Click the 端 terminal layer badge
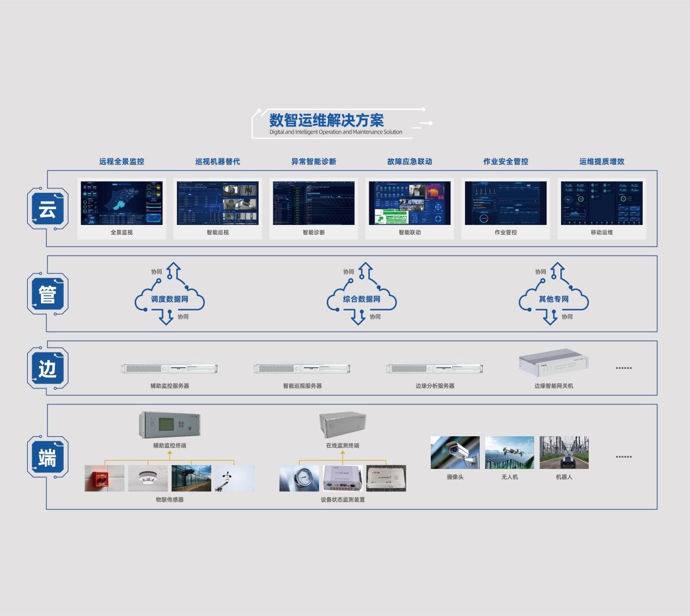This screenshot has width=690, height=616. point(48,457)
